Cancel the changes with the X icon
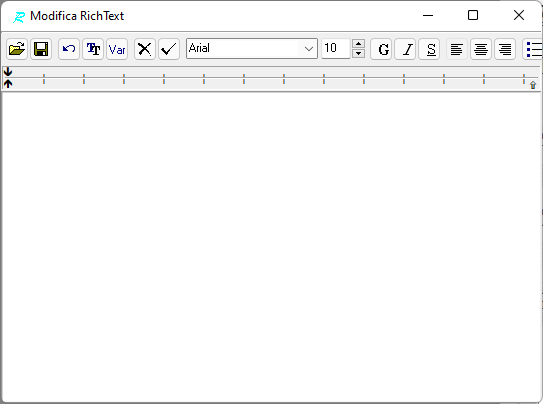This screenshot has height=404, width=543. click(145, 49)
